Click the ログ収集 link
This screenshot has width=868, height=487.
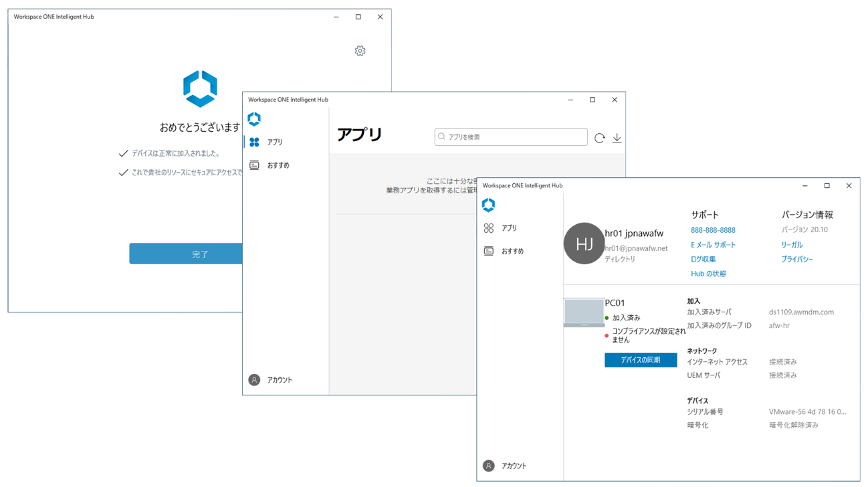point(703,259)
